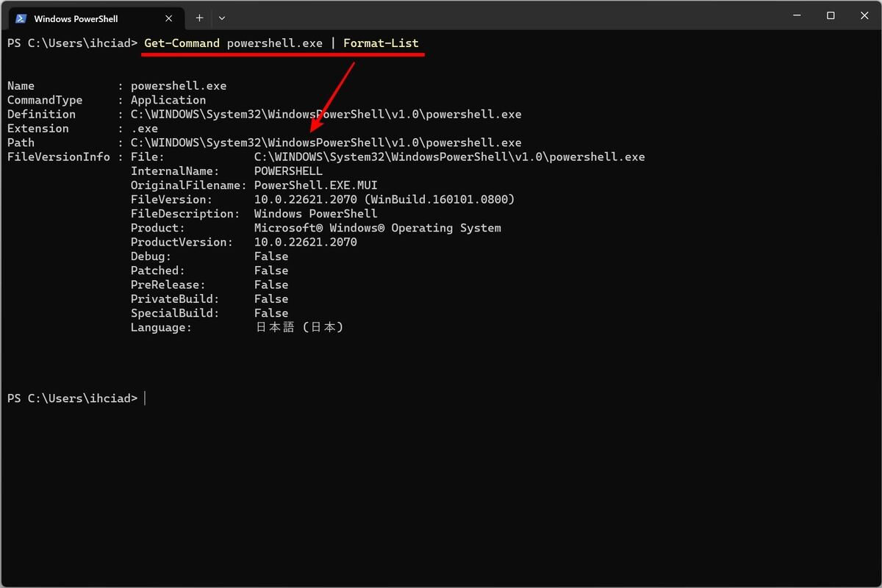
Task: Click the CommandType value Application
Action: tap(168, 100)
